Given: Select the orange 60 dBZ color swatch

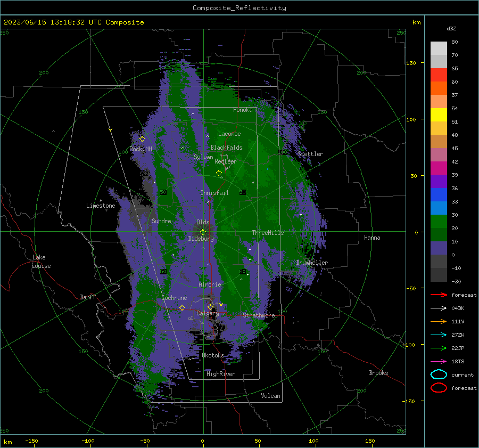Looking at the screenshot, I should pyautogui.click(x=439, y=88).
